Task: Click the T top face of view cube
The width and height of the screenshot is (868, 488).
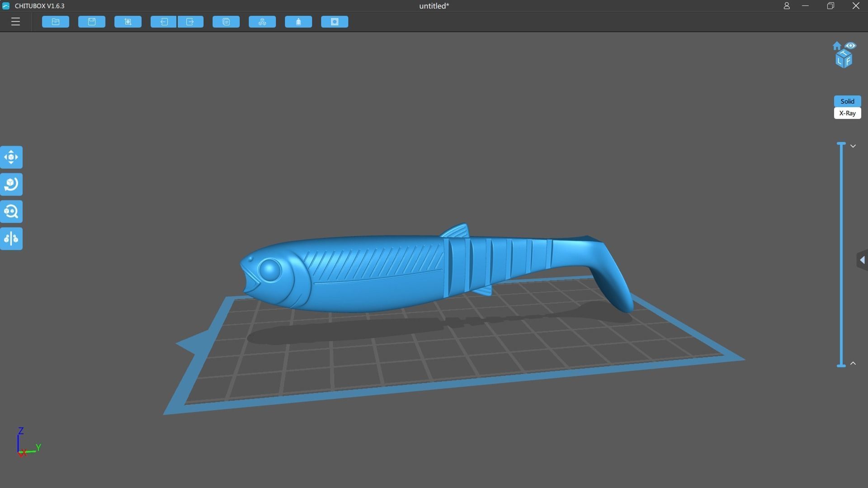Action: [x=844, y=54]
